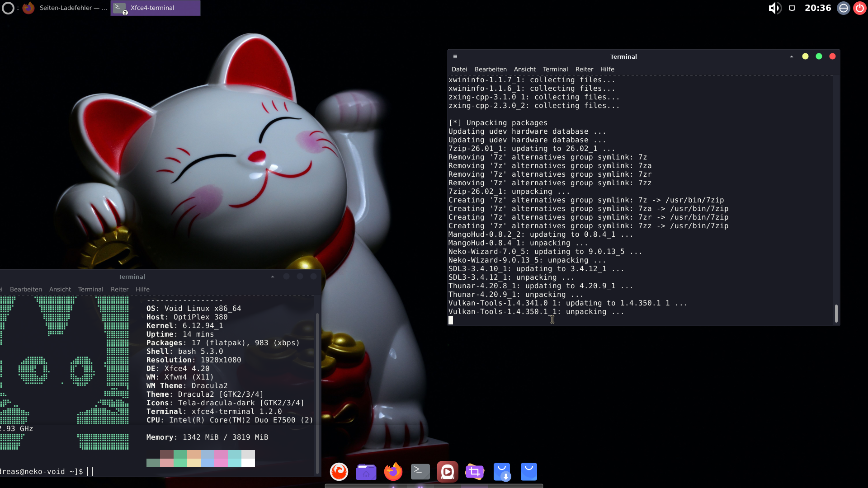Click "SDL3-3.4.12_1: unpacking ..." line
This screenshot has height=488, width=868.
(511, 277)
